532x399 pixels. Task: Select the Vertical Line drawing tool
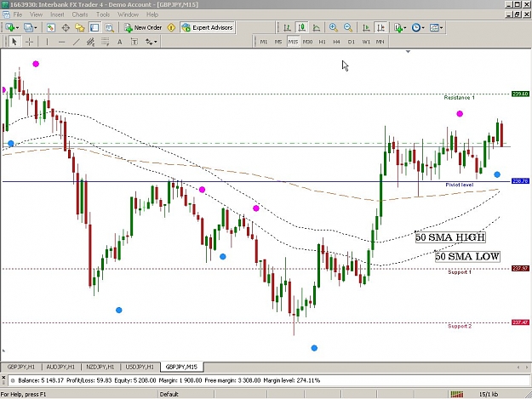click(47, 42)
